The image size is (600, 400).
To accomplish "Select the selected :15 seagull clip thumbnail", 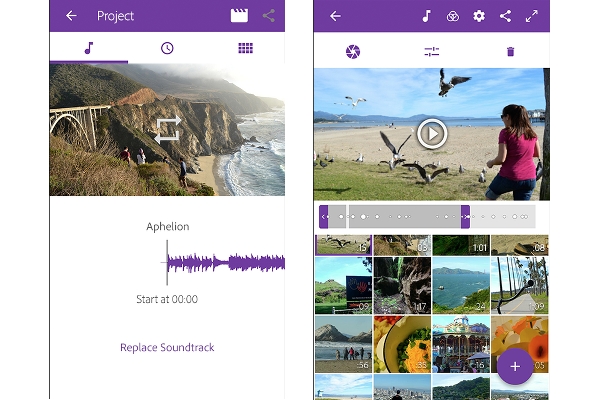I will click(x=343, y=245).
